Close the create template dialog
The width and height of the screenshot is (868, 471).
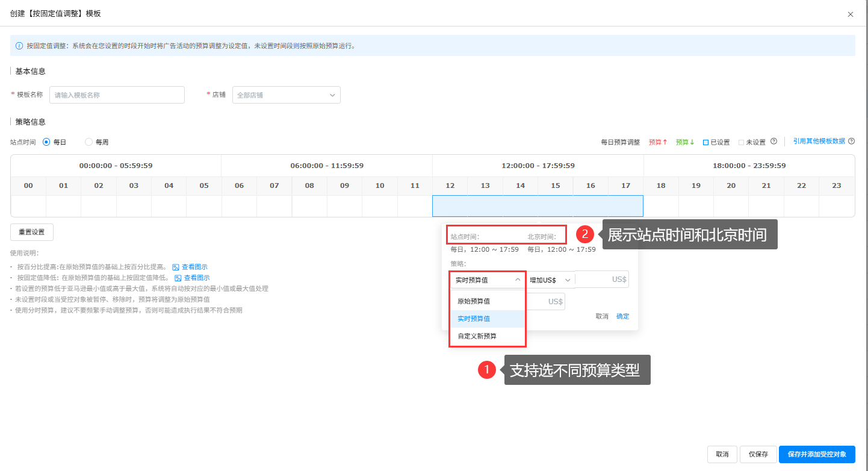click(850, 14)
